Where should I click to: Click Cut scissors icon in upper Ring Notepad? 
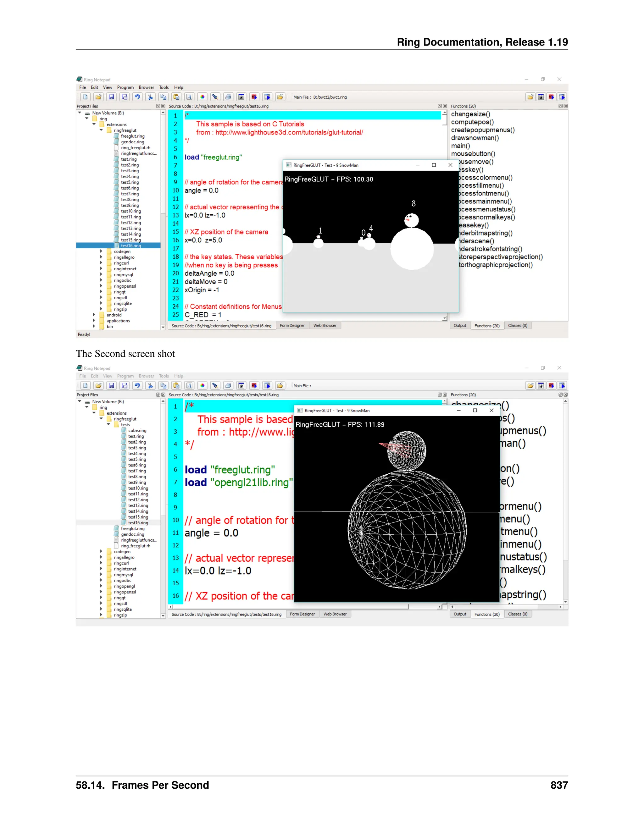pos(150,97)
